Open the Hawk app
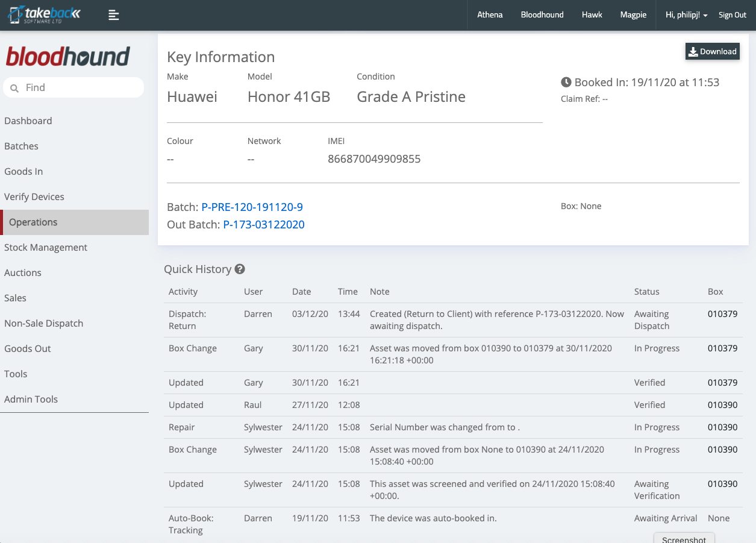 [592, 15]
